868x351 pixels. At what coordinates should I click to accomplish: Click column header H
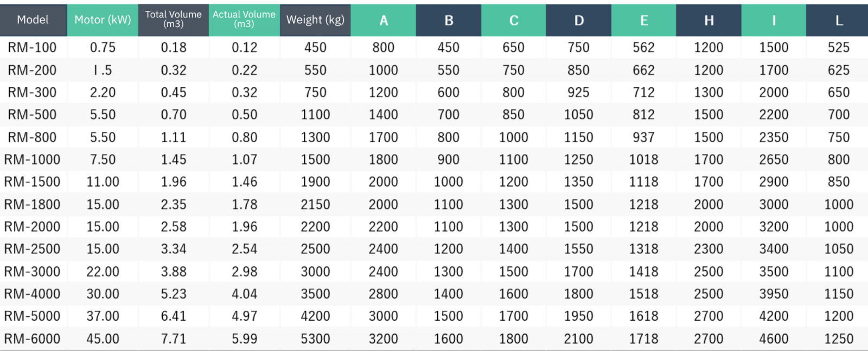tap(709, 21)
